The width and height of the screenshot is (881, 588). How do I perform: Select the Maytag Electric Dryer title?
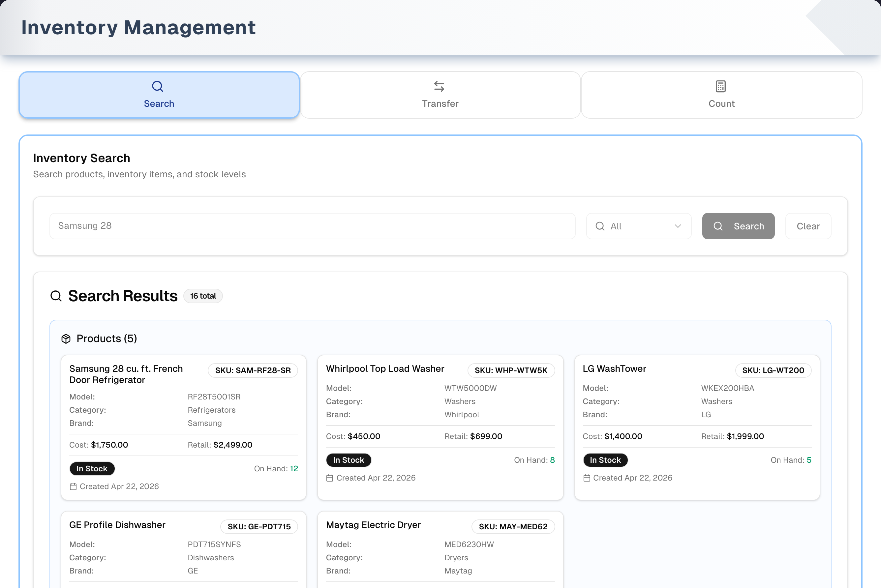[373, 525]
